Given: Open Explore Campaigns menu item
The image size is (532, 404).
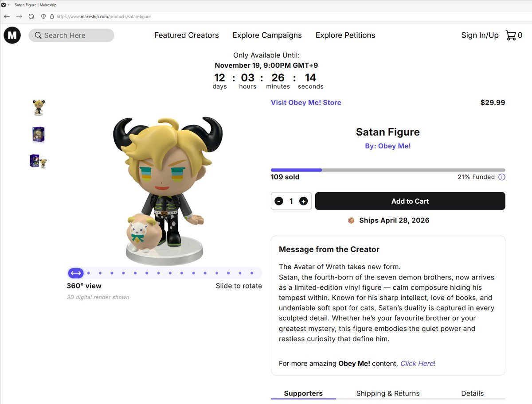Looking at the screenshot, I should click(267, 35).
